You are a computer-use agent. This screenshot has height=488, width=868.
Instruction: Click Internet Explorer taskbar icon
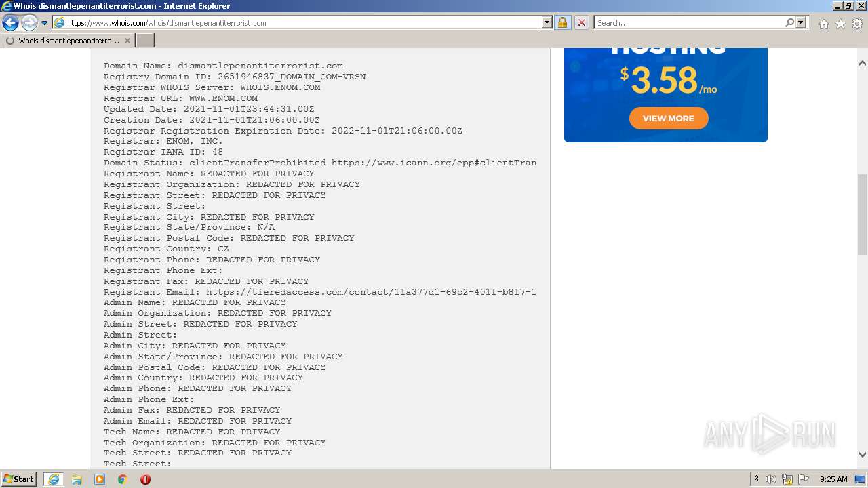tap(54, 479)
